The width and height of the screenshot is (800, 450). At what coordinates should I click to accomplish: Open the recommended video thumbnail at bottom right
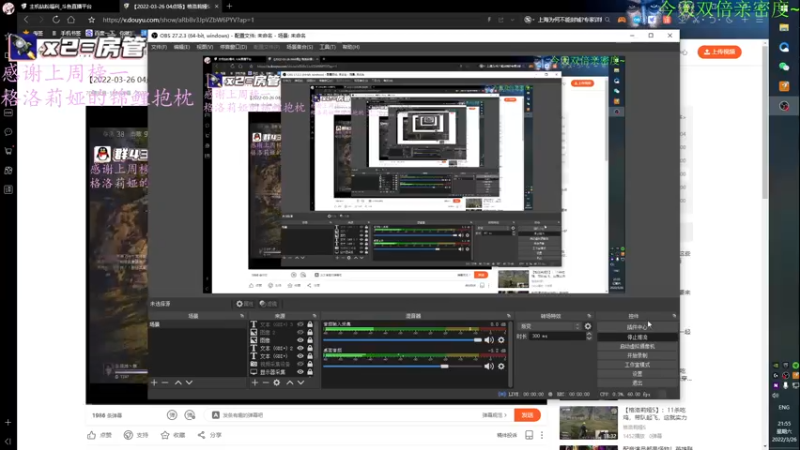coord(588,422)
